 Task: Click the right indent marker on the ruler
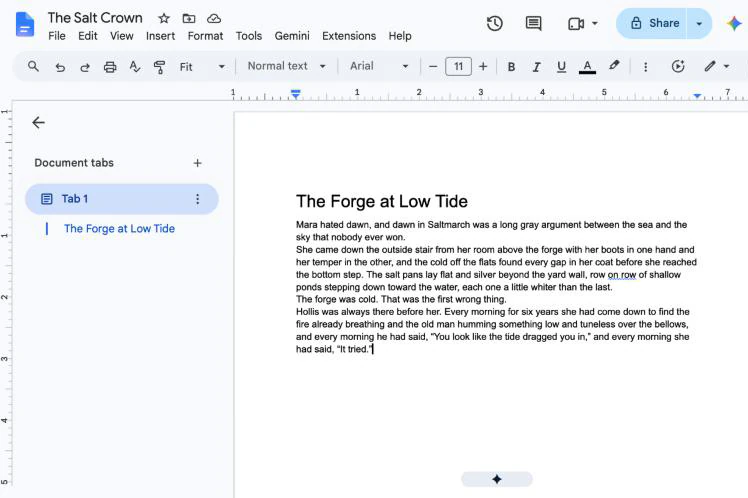point(697,96)
